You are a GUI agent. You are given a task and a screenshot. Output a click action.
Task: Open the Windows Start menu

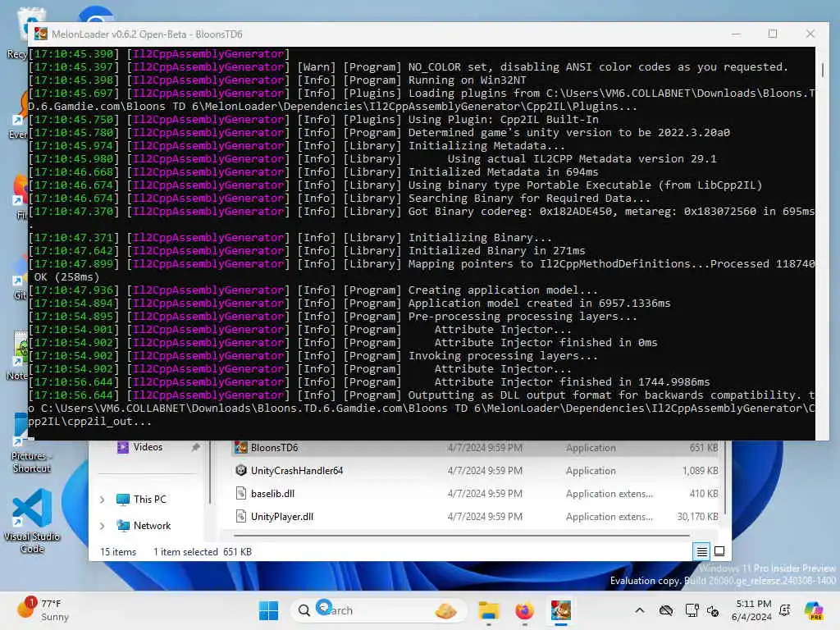268,610
